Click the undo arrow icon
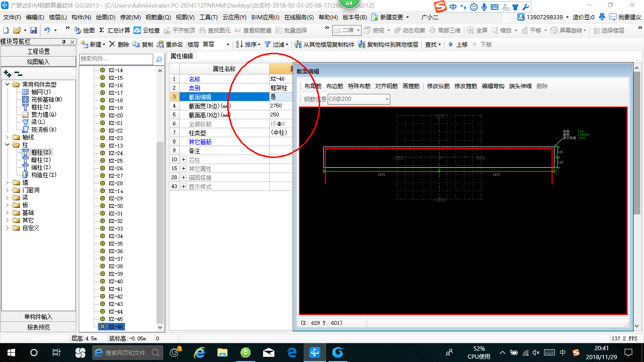 (x=47, y=30)
